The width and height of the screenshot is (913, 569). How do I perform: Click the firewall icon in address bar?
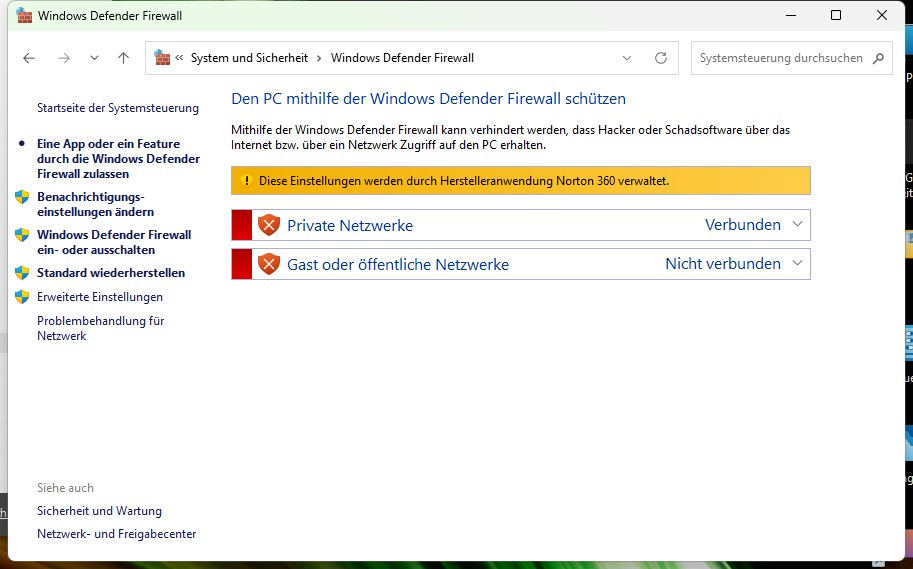pos(162,57)
